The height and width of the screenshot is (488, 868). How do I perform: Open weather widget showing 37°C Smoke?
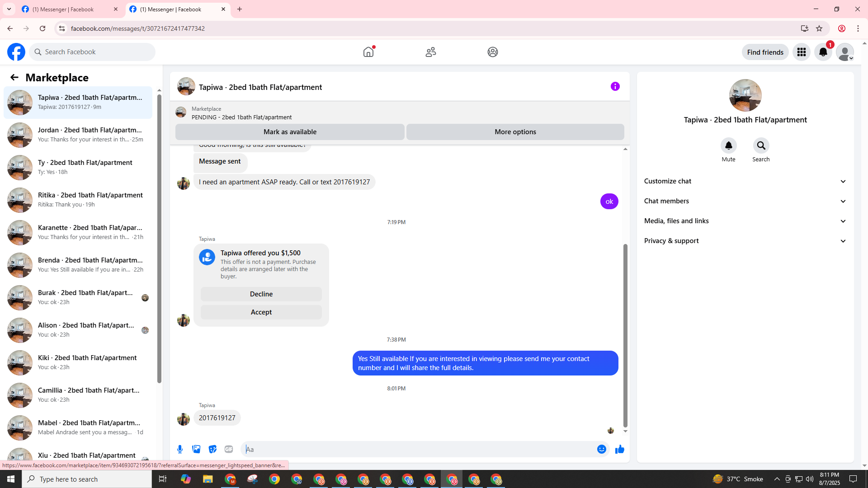[738, 479]
